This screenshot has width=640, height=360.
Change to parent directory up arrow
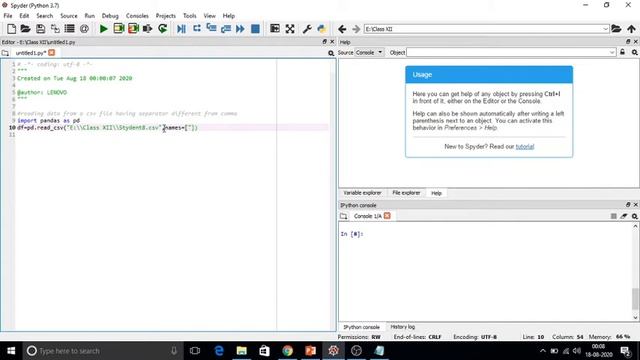pos(631,29)
